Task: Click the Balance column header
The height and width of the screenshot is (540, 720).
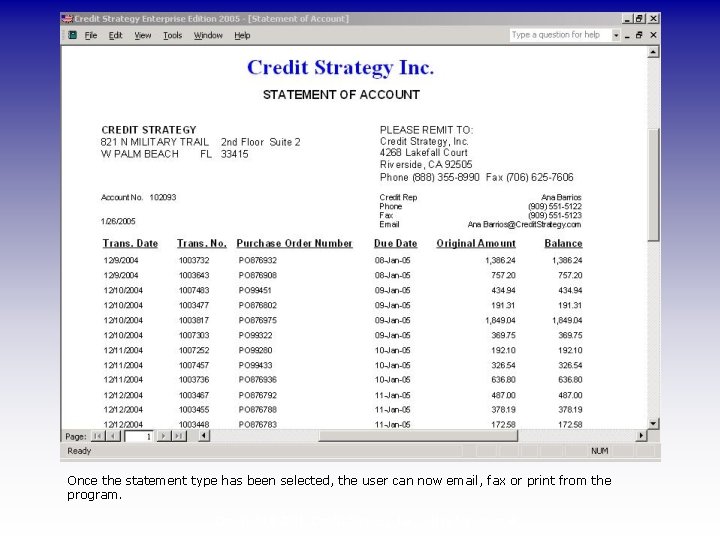Action: [563, 243]
